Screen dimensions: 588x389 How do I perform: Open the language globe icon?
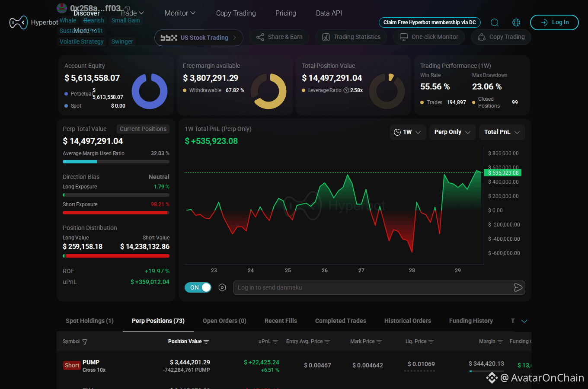pos(516,22)
